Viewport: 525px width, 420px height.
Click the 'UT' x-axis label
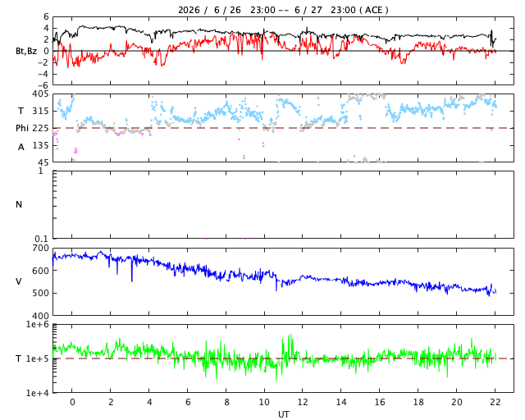(x=283, y=414)
